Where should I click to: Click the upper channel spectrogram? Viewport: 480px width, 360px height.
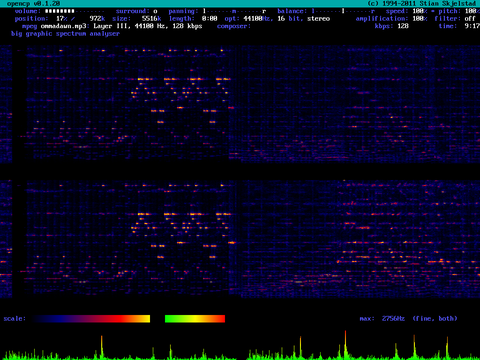(x=240, y=104)
